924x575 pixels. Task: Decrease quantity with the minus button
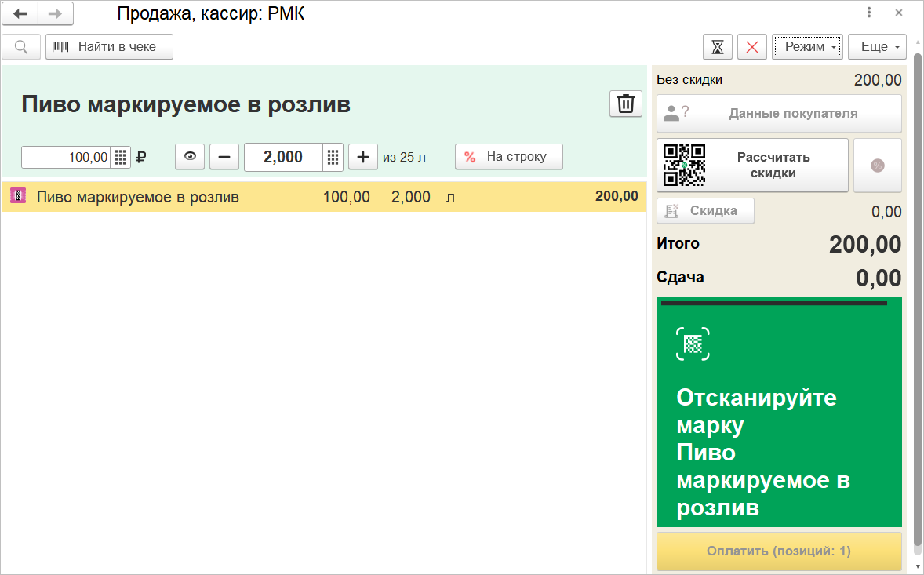click(224, 157)
